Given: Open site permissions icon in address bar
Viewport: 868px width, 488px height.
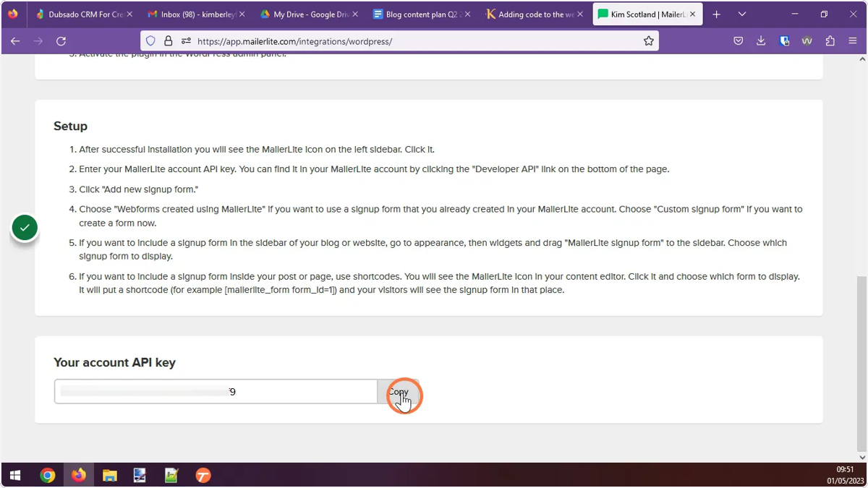Looking at the screenshot, I should (x=187, y=41).
